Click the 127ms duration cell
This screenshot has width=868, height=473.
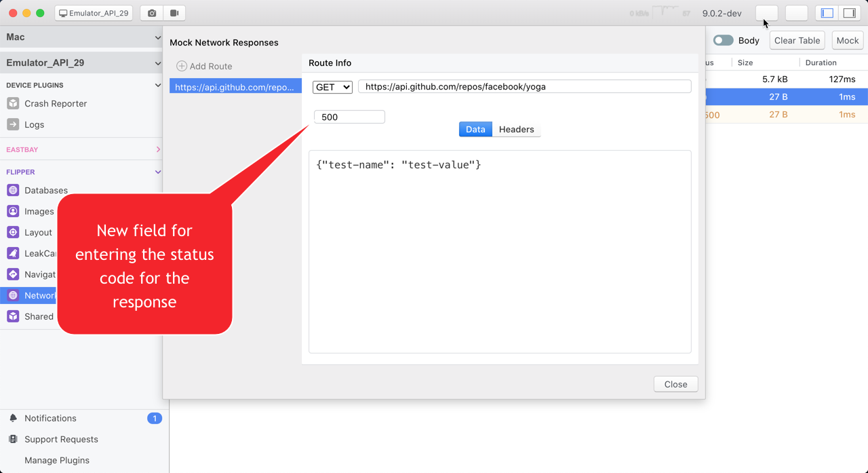[842, 79]
